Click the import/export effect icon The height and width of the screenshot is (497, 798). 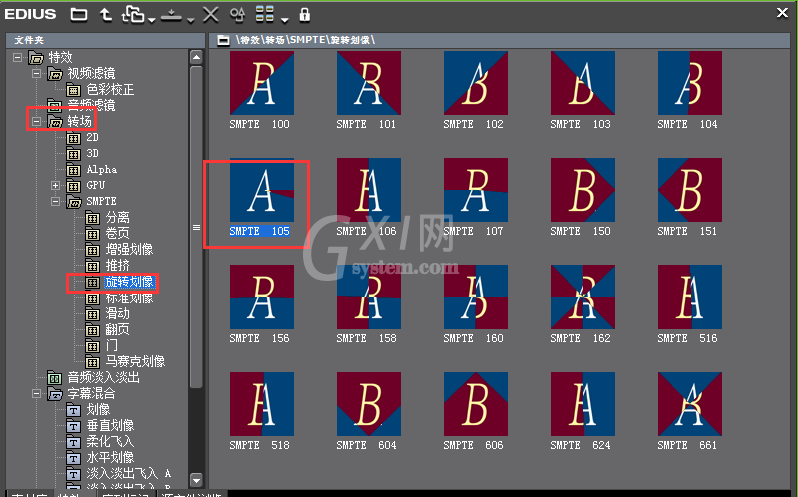click(x=172, y=15)
